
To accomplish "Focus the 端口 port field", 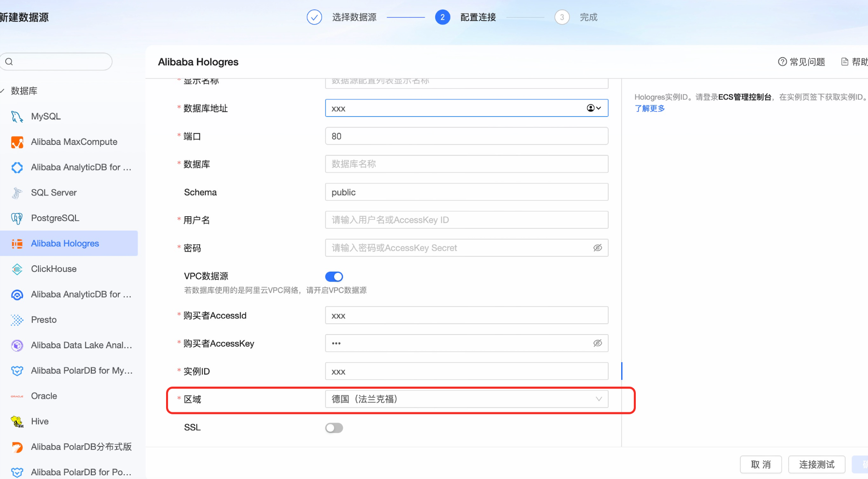I will tap(467, 136).
